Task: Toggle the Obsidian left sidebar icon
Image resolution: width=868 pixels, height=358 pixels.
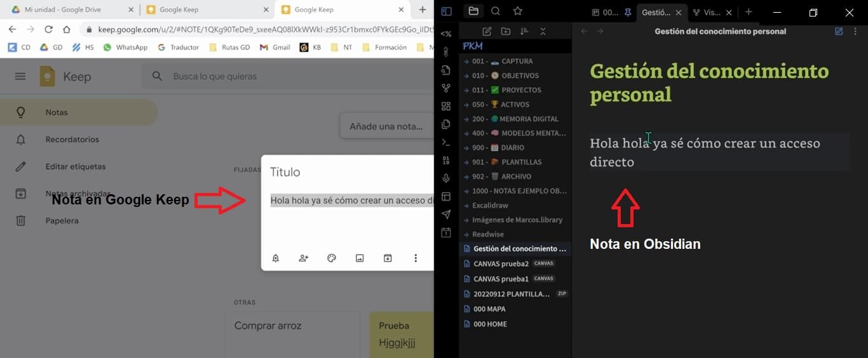Action: point(446,11)
